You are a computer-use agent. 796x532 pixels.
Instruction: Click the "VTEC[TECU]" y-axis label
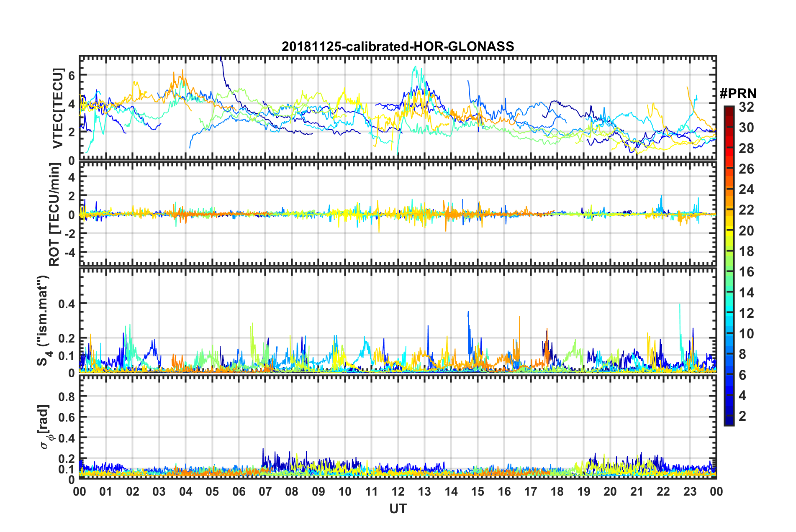58,108
